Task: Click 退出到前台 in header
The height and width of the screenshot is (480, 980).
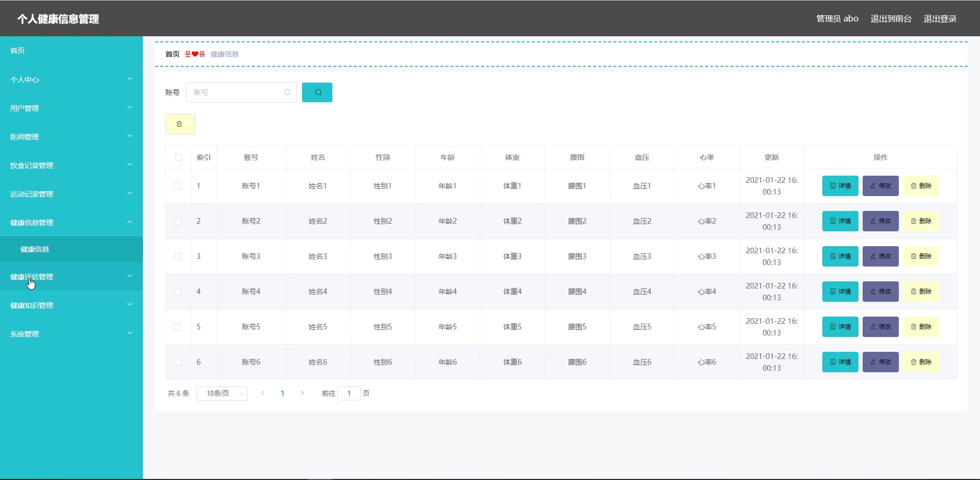Action: tap(891, 18)
